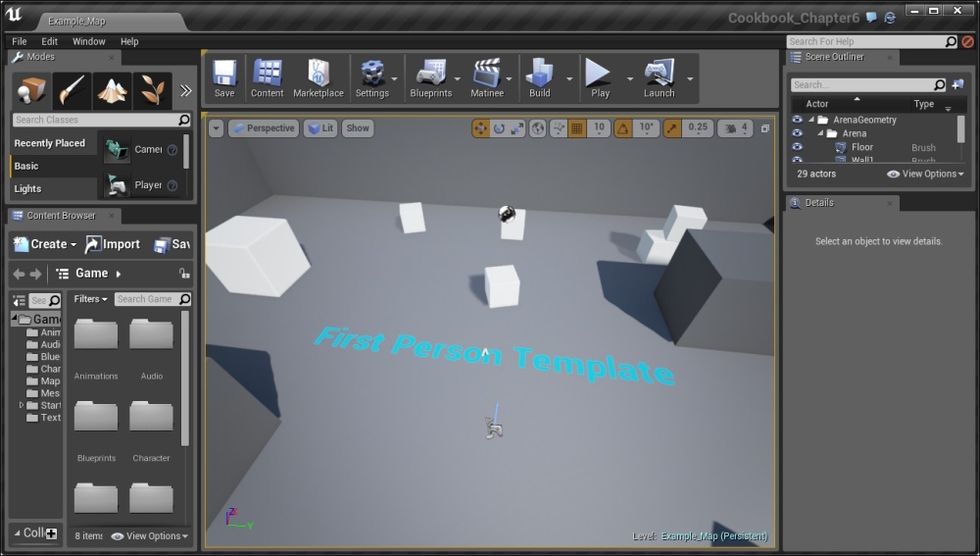
Task: Click the Lit view mode button
Action: [x=321, y=128]
